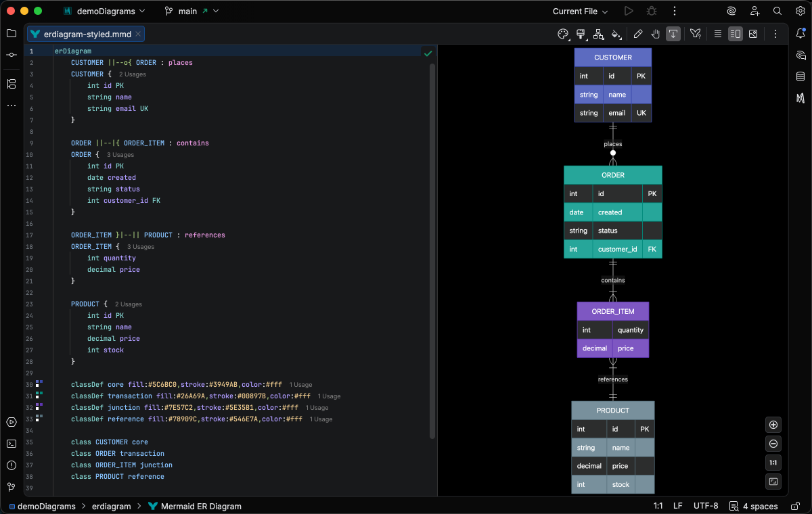This screenshot has width=812, height=514.
Task: Select the erdiagram-styled.mmd editor tab
Action: point(86,34)
